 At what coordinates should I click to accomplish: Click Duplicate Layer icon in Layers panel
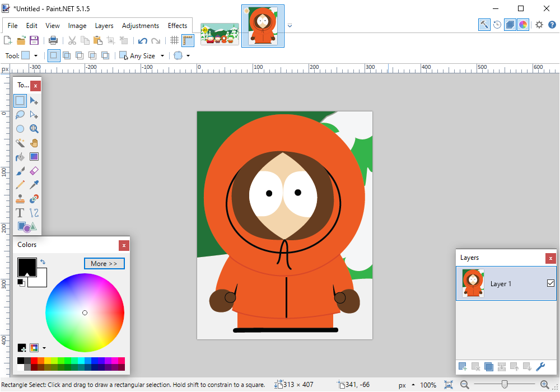tap(488, 366)
